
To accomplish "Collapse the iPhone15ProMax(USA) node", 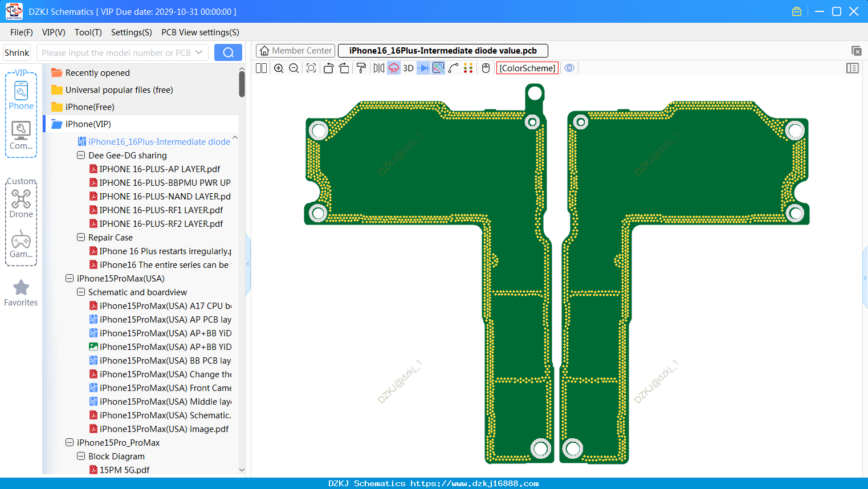I will click(x=70, y=278).
